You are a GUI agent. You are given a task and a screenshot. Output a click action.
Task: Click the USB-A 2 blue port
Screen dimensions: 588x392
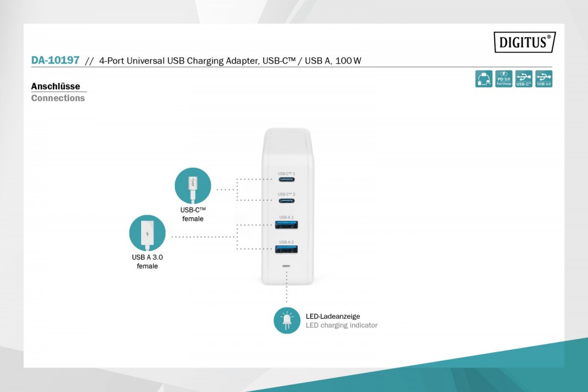[287, 249]
